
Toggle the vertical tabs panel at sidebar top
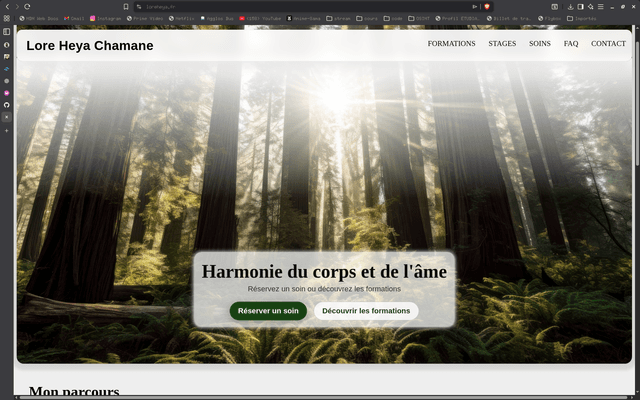6,32
